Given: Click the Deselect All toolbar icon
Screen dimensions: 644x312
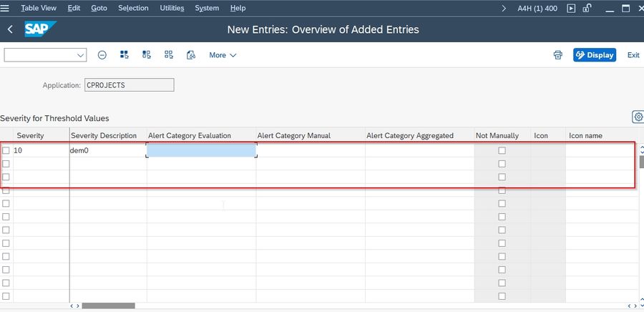Looking at the screenshot, I should [168, 55].
